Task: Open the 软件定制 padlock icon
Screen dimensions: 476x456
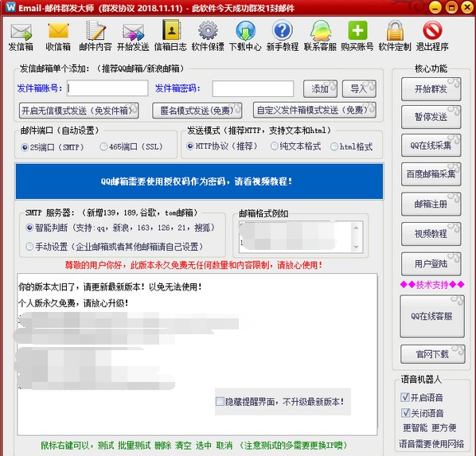Action: (x=395, y=36)
